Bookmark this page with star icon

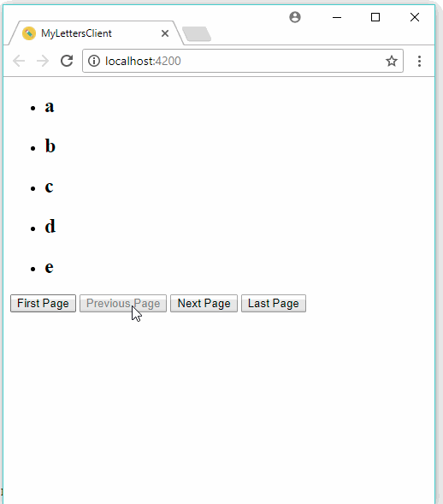point(392,61)
